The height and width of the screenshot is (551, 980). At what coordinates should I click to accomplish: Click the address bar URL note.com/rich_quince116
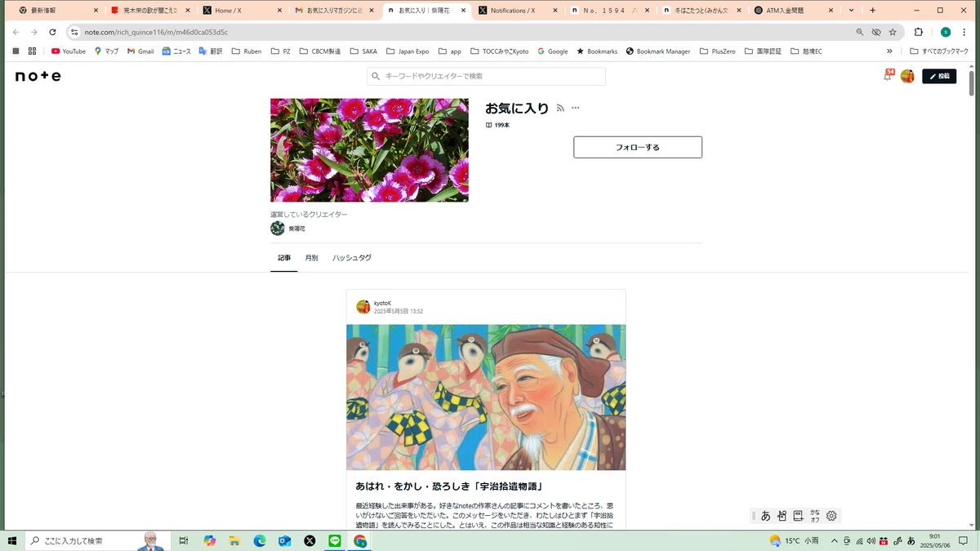coord(156,32)
